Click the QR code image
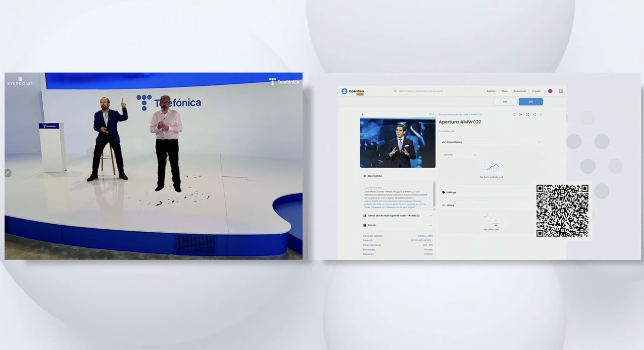Viewport: 644px width, 350px height. click(563, 211)
